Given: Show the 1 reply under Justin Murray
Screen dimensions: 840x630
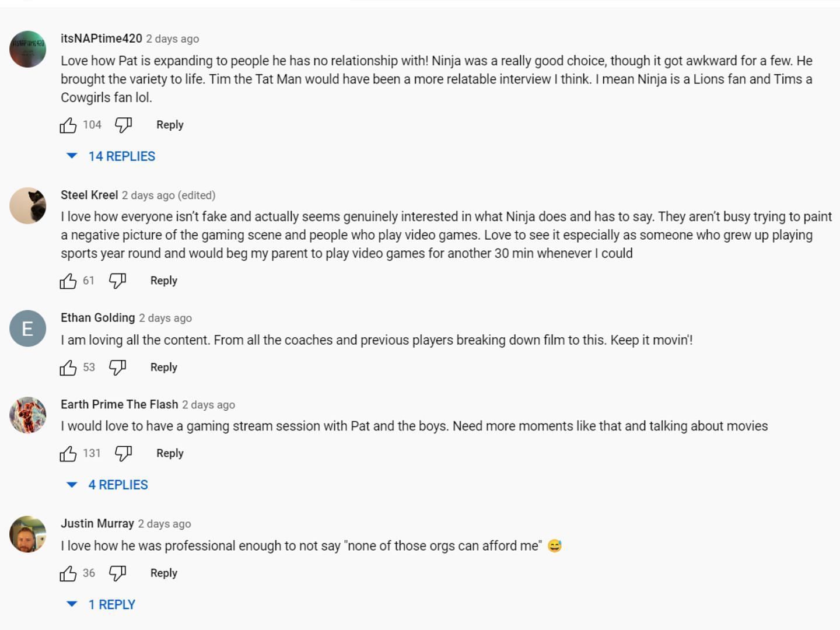Looking at the screenshot, I should [111, 605].
